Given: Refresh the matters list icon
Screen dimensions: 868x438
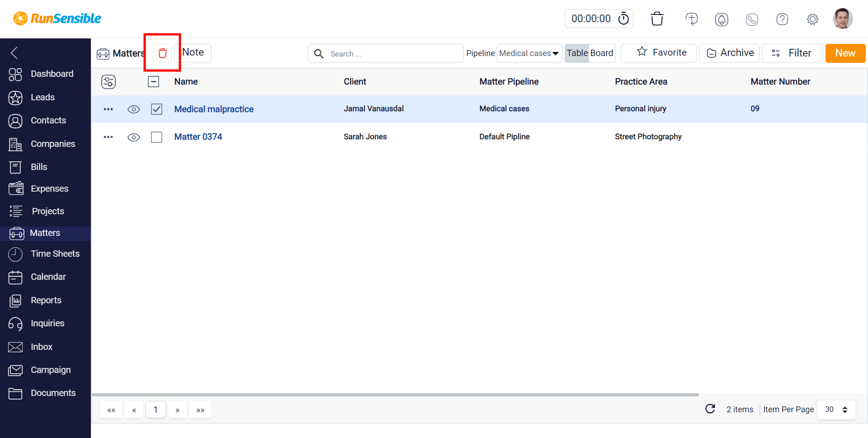Looking at the screenshot, I should tap(710, 409).
